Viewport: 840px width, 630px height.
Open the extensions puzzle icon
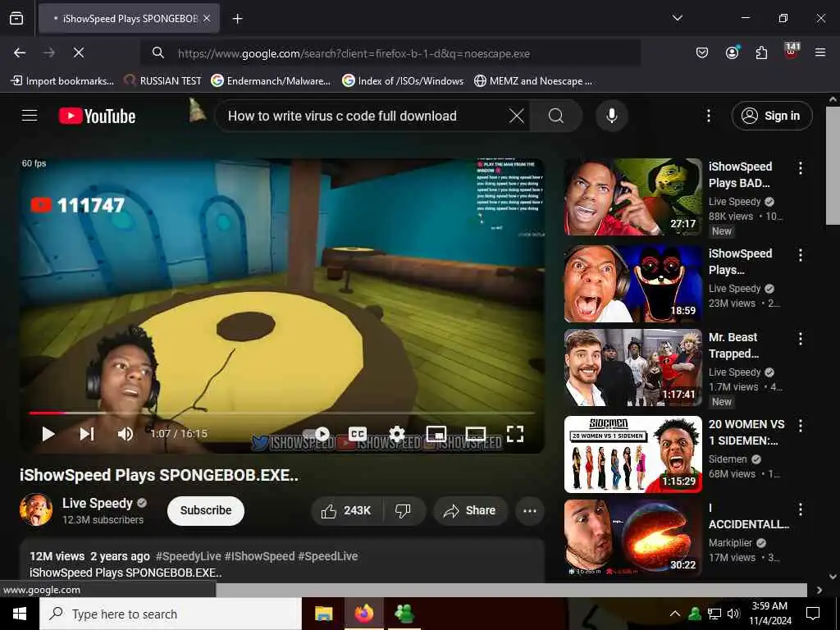click(761, 52)
